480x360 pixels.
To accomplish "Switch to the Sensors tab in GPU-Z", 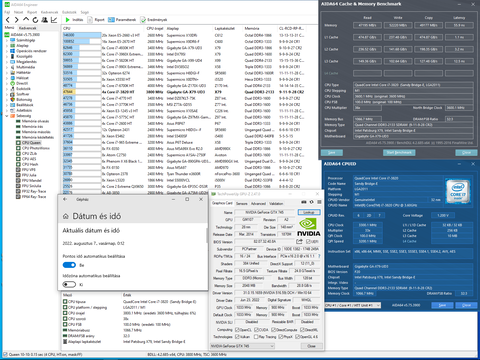I will point(242,203).
